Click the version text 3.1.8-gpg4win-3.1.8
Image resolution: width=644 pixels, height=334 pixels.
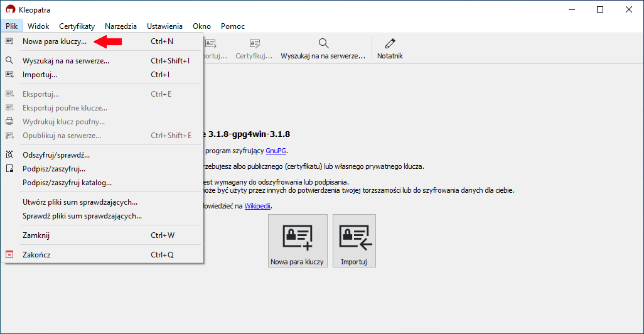pyautogui.click(x=249, y=134)
